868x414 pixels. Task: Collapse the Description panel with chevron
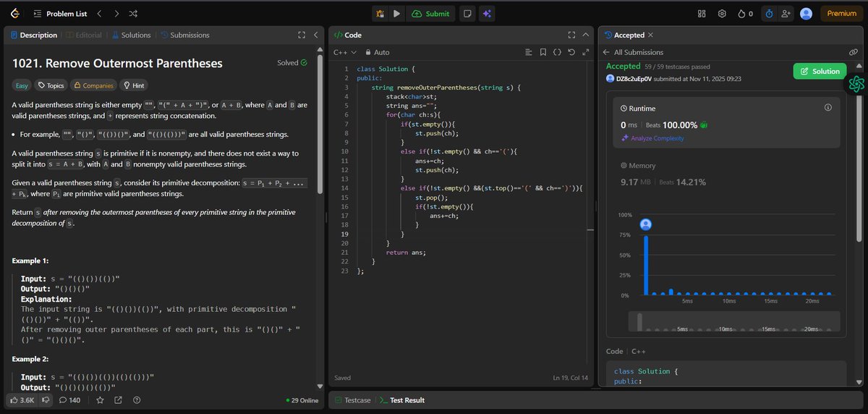click(x=316, y=35)
